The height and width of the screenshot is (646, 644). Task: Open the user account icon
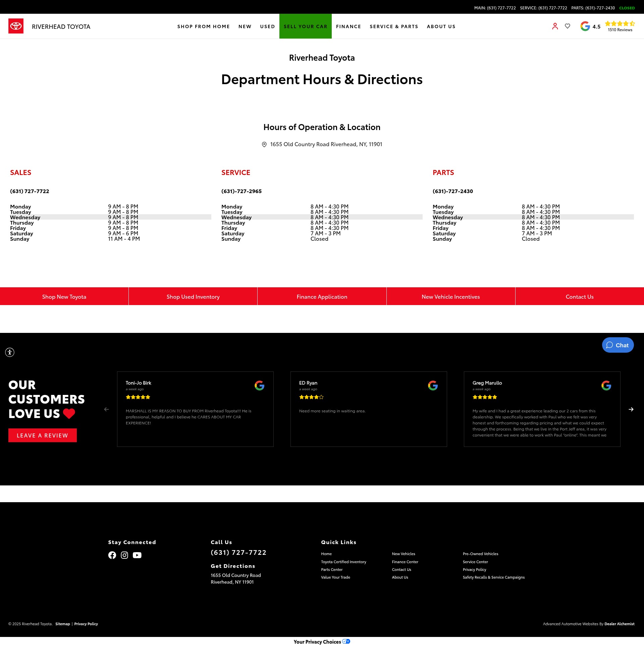[x=555, y=26]
